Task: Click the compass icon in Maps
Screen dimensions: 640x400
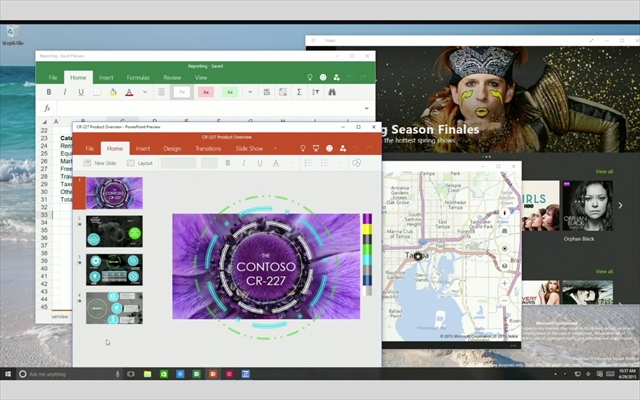Action: click(504, 213)
